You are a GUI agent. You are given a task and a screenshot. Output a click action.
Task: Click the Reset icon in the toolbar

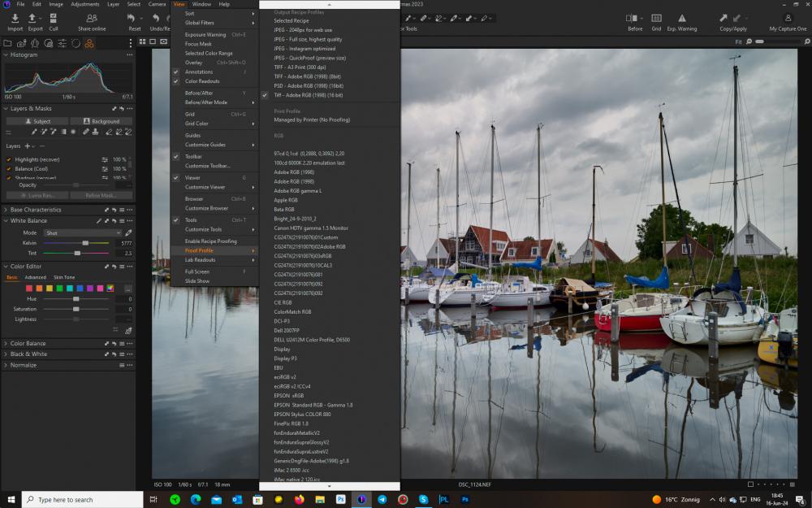pos(131,19)
